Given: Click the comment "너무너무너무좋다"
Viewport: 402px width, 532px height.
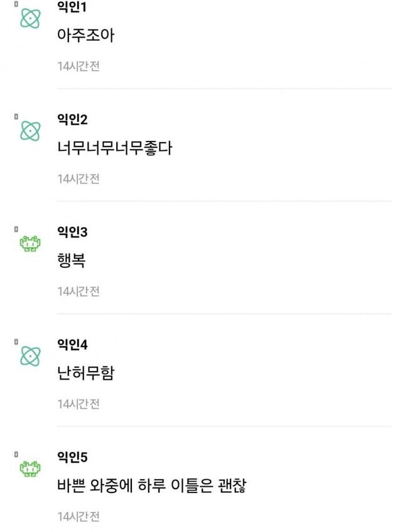Looking at the screenshot, I should (x=114, y=148).
